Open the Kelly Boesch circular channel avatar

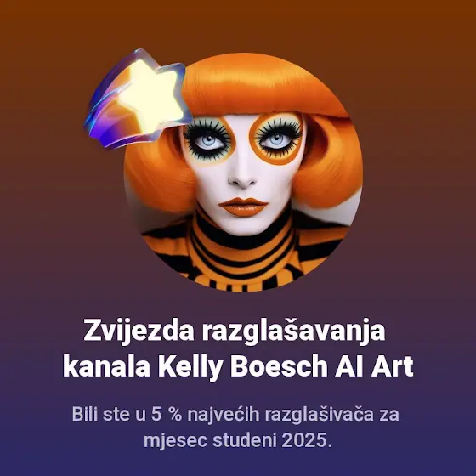tap(243, 172)
